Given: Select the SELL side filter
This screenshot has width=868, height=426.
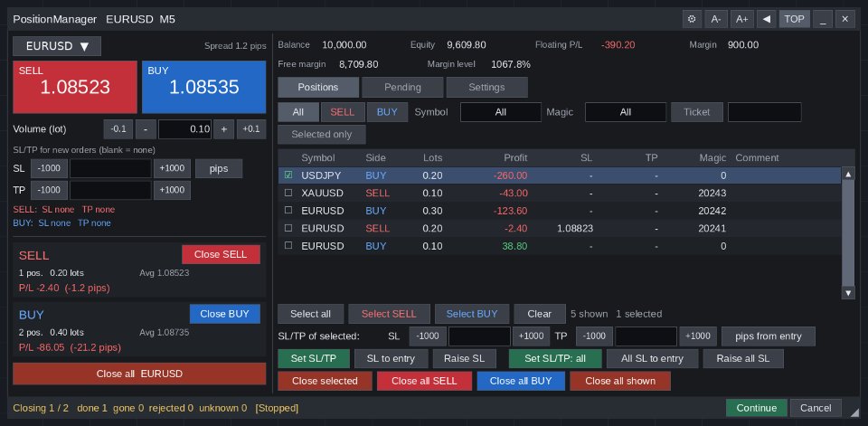Looking at the screenshot, I should pyautogui.click(x=343, y=112).
